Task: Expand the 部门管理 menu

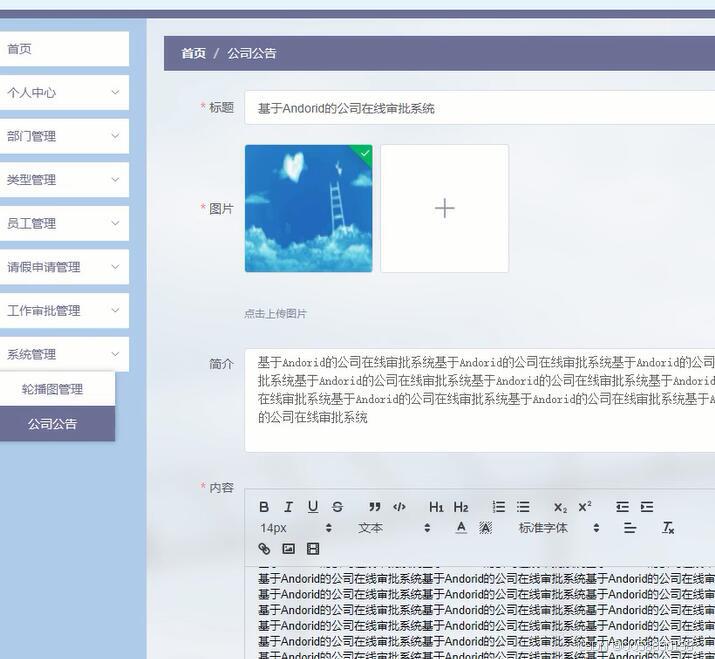Action: (x=64, y=136)
